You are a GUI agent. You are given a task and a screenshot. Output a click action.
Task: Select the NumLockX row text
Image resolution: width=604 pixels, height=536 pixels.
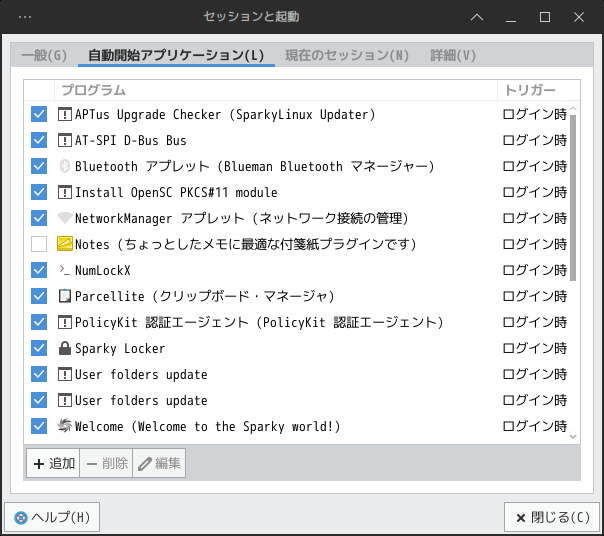point(102,271)
